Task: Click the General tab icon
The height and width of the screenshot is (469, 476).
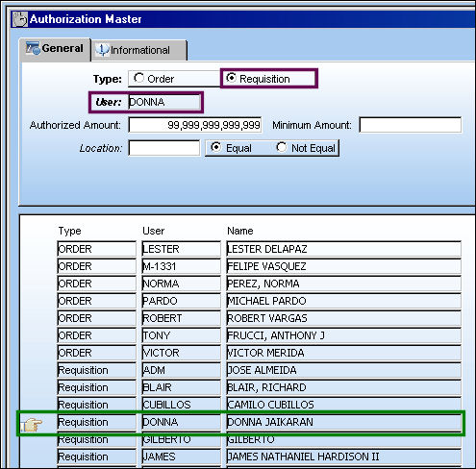Action: 33,48
